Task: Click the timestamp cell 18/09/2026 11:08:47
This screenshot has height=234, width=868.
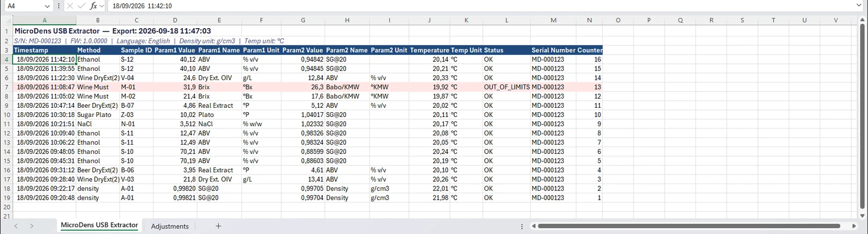Action: click(44, 87)
